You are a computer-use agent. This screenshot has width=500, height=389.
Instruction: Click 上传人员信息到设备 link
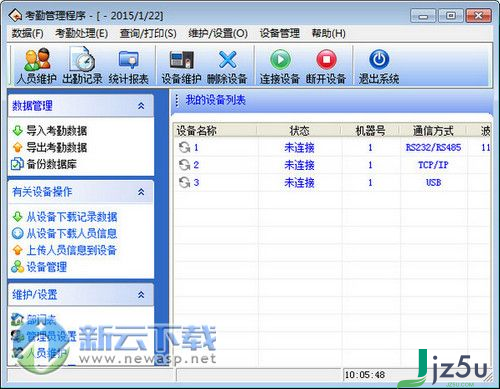tap(71, 250)
